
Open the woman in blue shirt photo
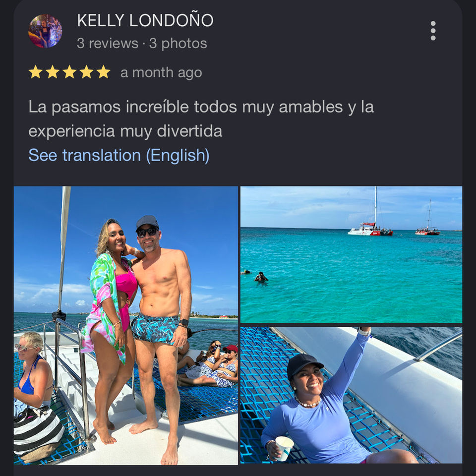[351, 395]
